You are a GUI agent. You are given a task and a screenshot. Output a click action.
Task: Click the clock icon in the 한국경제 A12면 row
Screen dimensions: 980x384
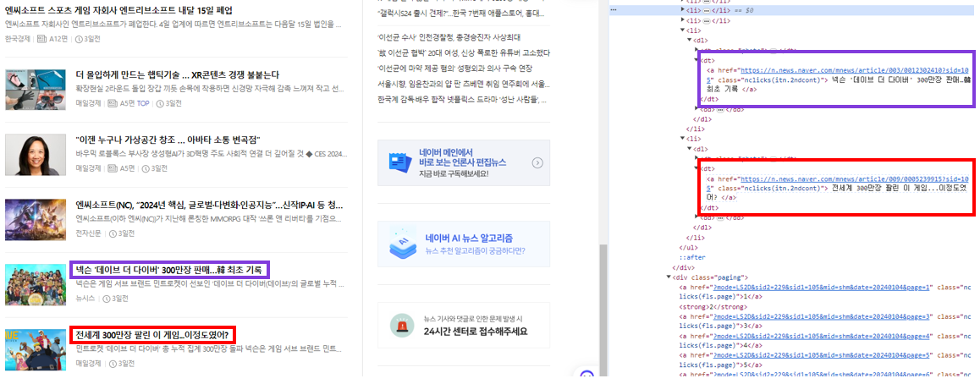pyautogui.click(x=79, y=39)
